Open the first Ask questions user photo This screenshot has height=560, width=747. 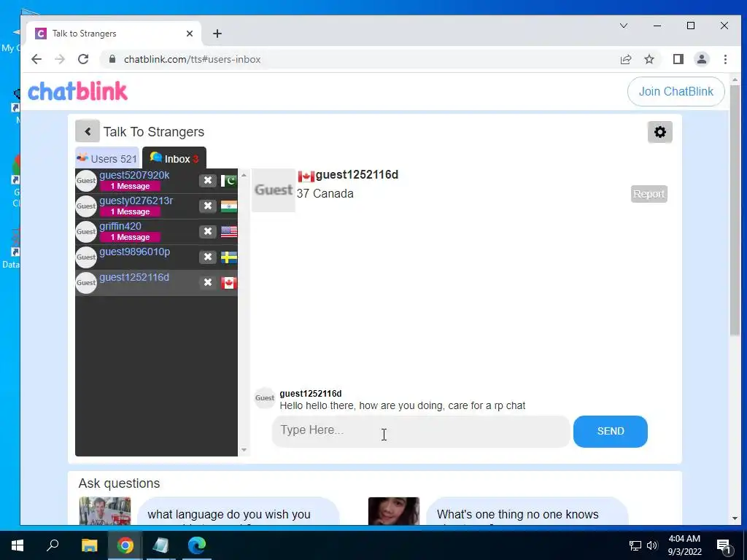[x=105, y=511]
